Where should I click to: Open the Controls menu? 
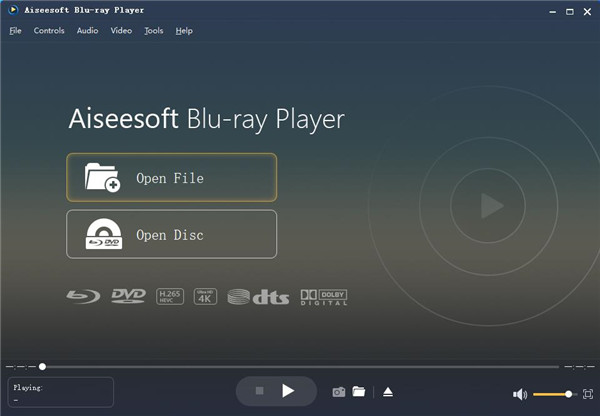[49, 31]
